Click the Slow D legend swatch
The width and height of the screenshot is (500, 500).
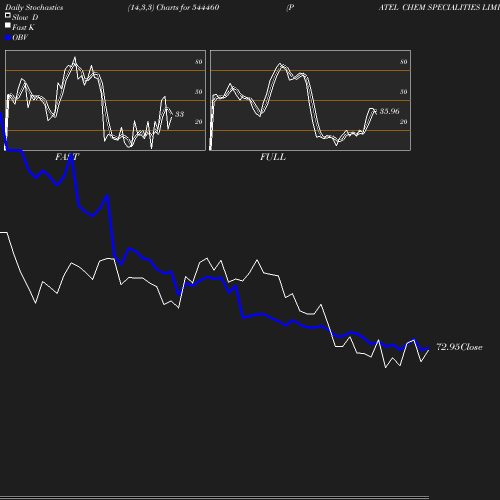(8, 15)
